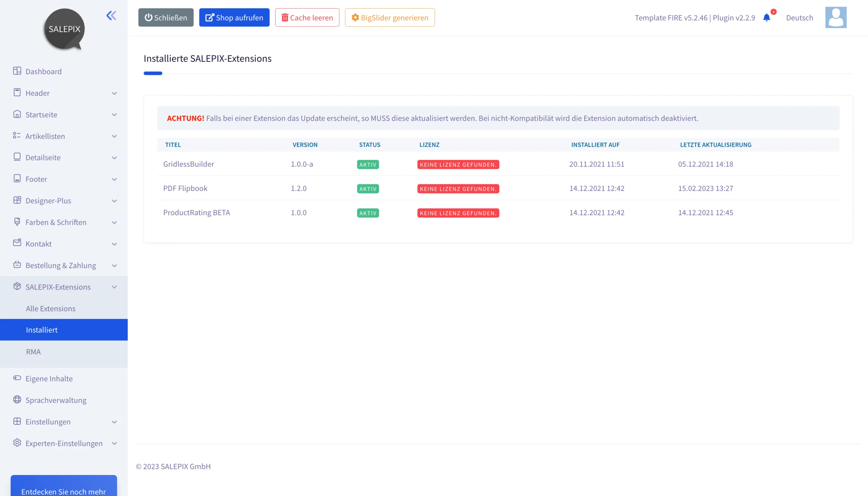The image size is (868, 496).
Task: Switch language via Deutsch
Action: (x=799, y=18)
